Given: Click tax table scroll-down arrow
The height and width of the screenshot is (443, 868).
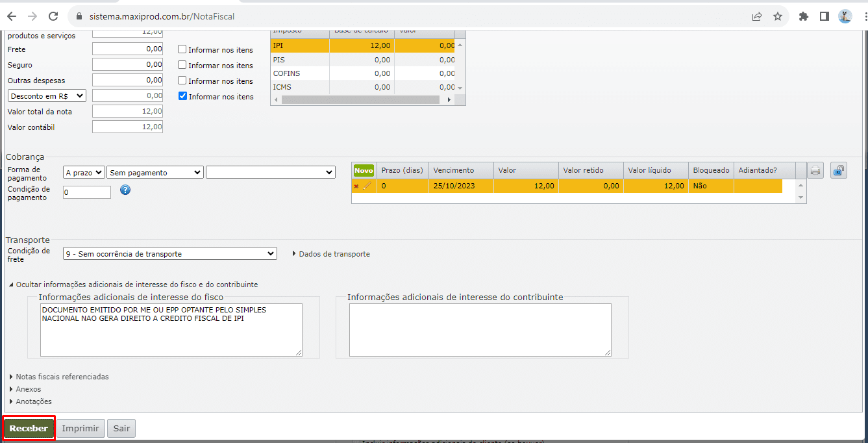Looking at the screenshot, I should (460, 88).
